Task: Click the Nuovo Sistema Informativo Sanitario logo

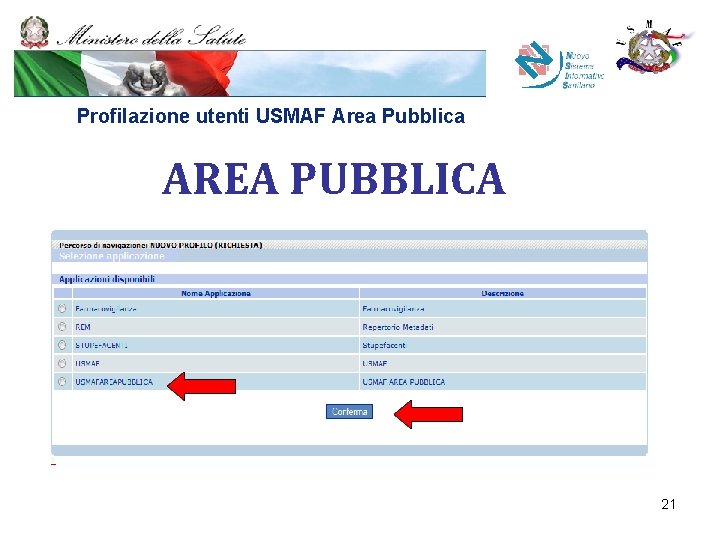Action: [559, 65]
